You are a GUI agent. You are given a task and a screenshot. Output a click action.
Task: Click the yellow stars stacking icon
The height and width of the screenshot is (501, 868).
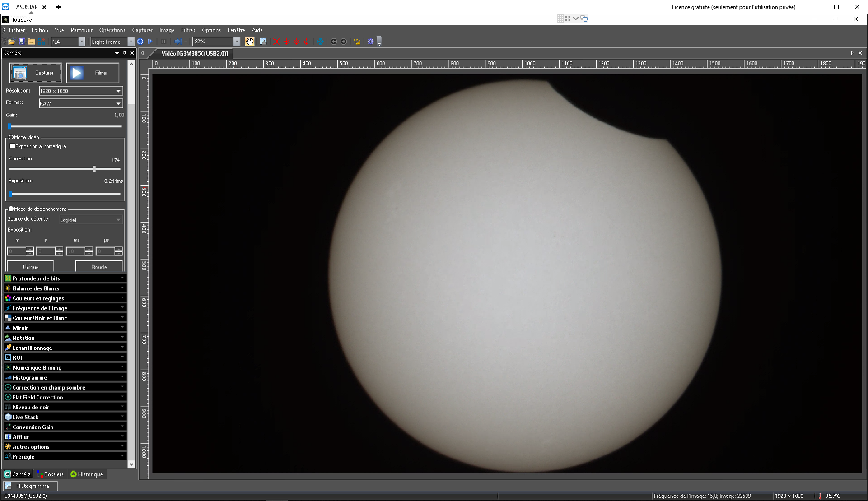pos(357,42)
